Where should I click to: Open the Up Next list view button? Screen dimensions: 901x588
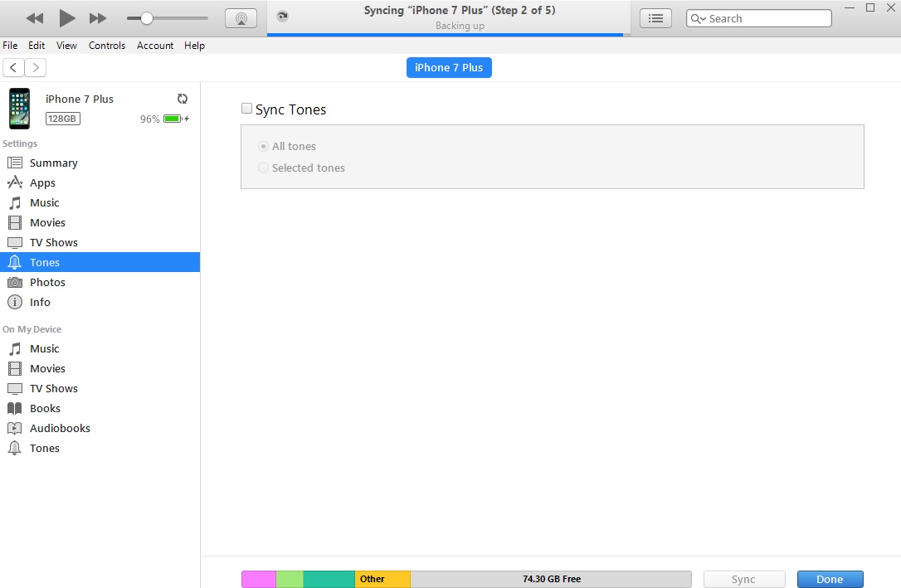point(655,18)
